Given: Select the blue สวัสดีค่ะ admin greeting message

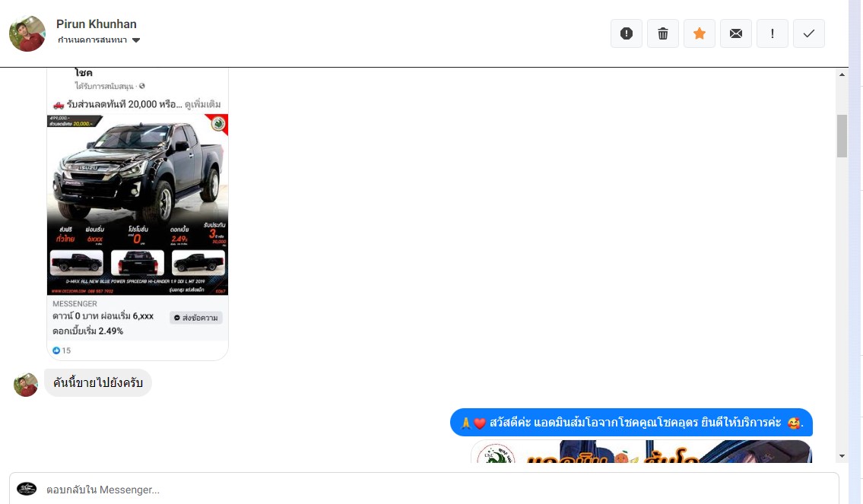Looking at the screenshot, I should tap(631, 423).
